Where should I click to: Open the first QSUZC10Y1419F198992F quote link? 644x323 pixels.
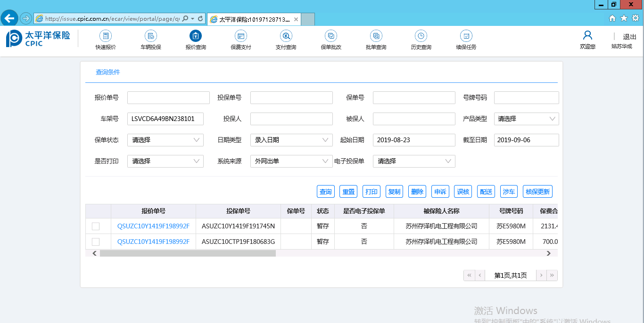click(x=153, y=226)
